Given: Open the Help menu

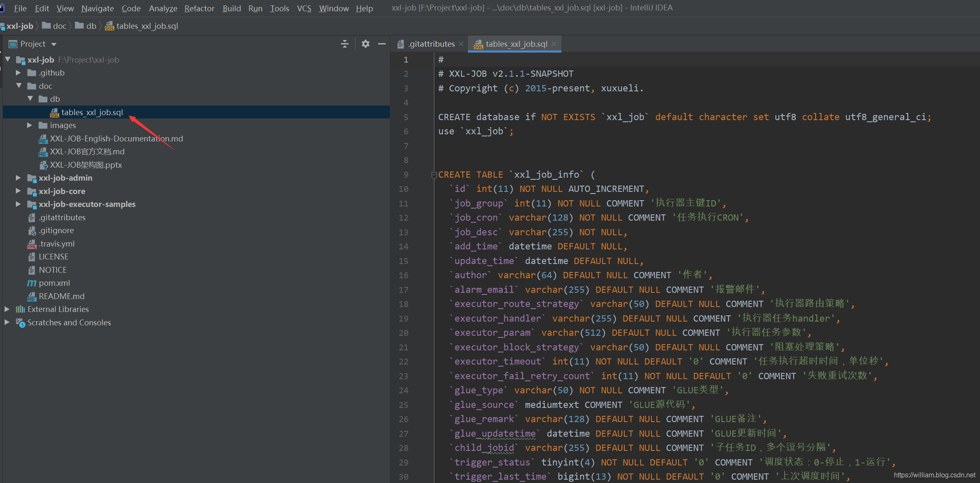Looking at the screenshot, I should (x=364, y=8).
